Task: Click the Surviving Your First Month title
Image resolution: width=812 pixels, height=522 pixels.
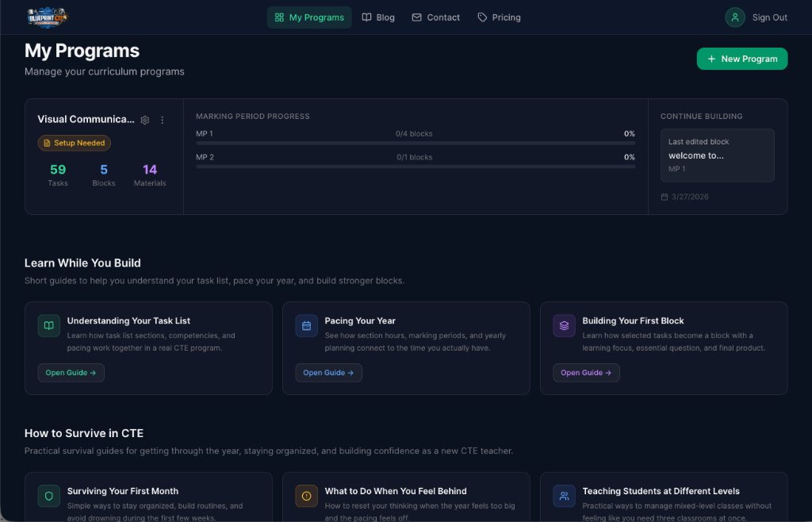Action: [x=123, y=491]
